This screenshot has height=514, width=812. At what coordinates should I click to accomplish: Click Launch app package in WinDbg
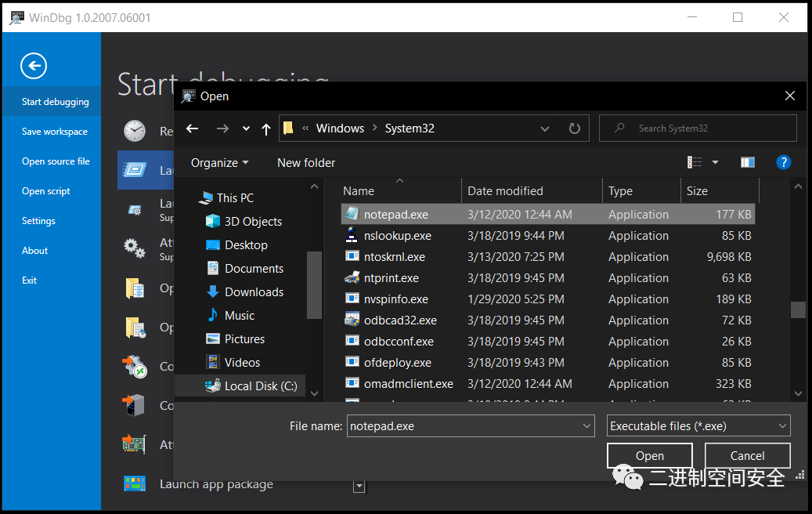(216, 484)
